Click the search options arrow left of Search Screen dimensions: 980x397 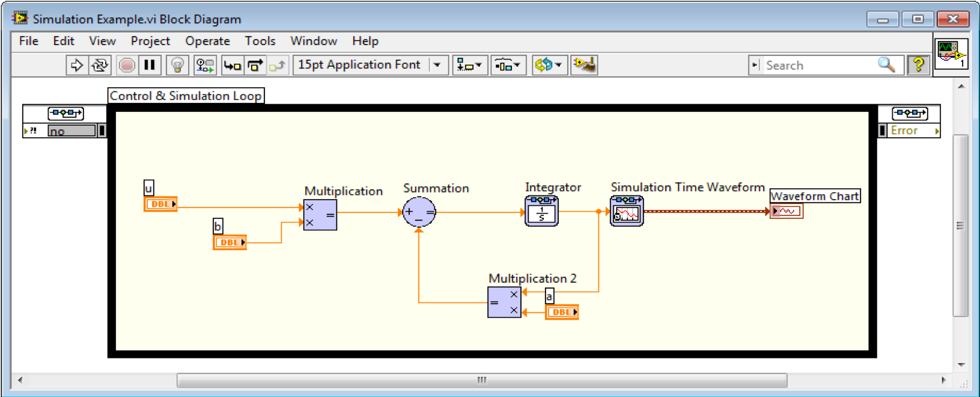coord(755,65)
